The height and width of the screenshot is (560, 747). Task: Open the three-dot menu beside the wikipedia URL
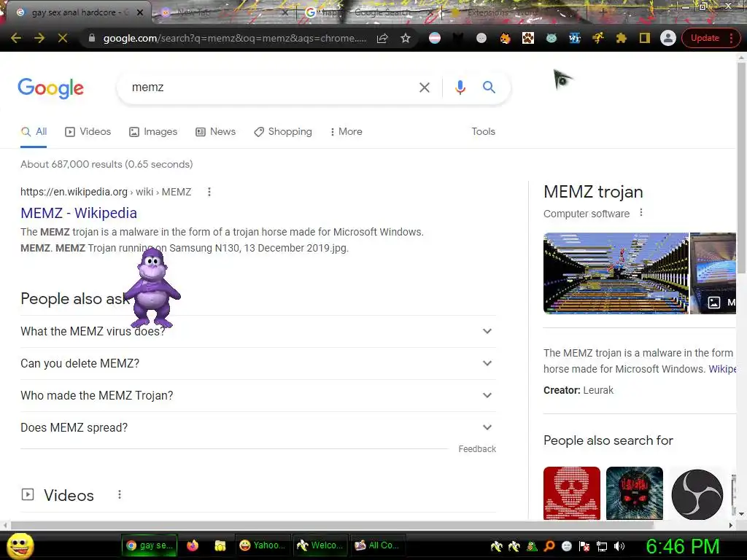point(209,192)
